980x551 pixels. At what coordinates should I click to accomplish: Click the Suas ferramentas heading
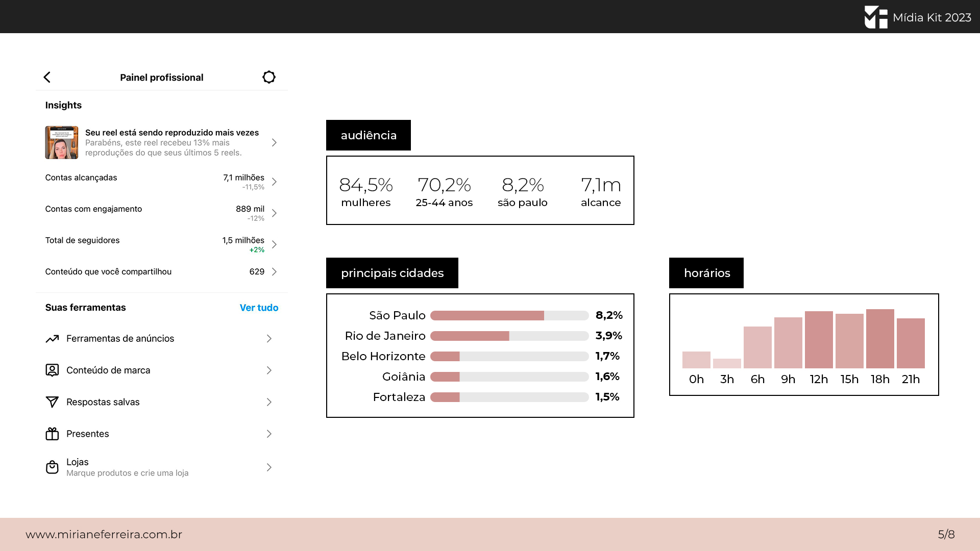[x=85, y=308]
